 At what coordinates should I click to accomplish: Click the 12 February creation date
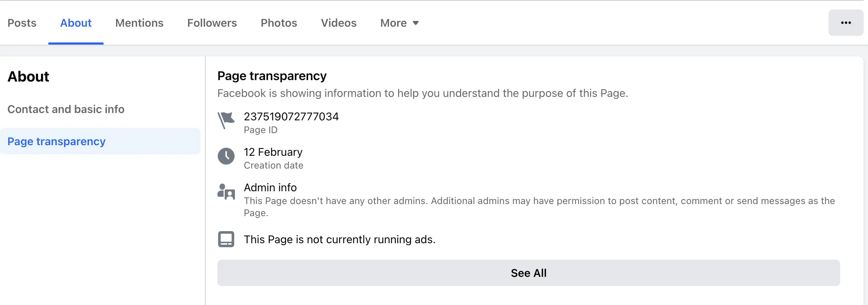(273, 152)
